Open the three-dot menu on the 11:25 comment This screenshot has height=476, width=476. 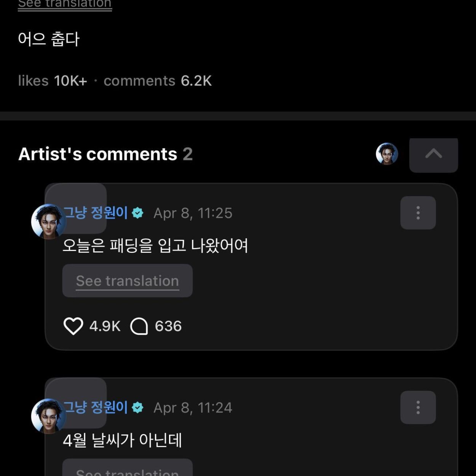pyautogui.click(x=418, y=212)
